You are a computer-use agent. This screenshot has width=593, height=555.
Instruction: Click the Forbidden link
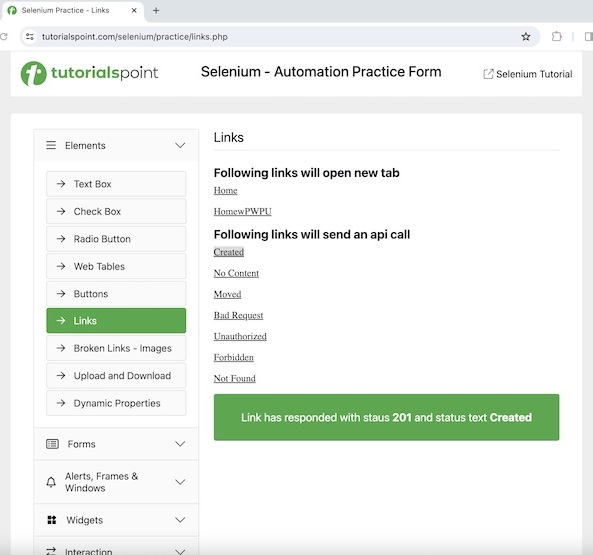click(x=233, y=357)
